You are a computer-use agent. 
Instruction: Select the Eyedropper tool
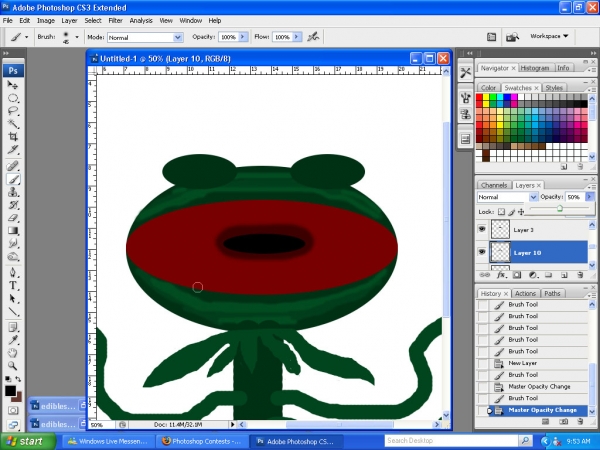[x=13, y=340]
